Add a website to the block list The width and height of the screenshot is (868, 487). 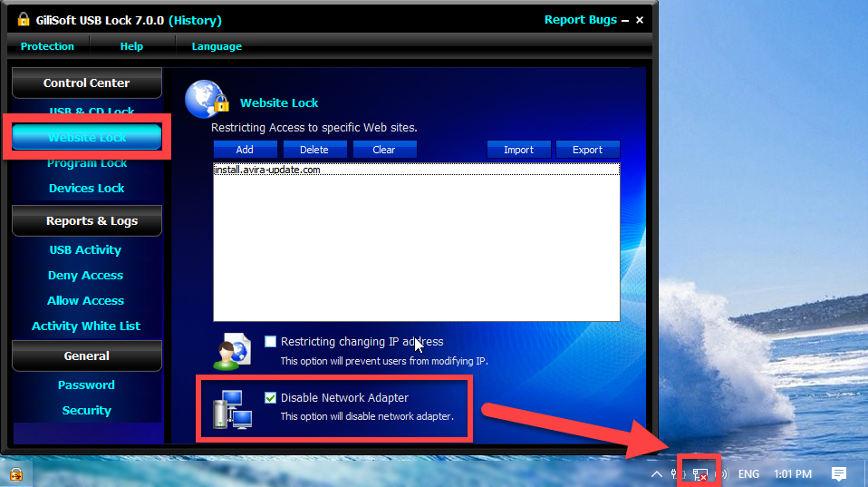(x=245, y=150)
